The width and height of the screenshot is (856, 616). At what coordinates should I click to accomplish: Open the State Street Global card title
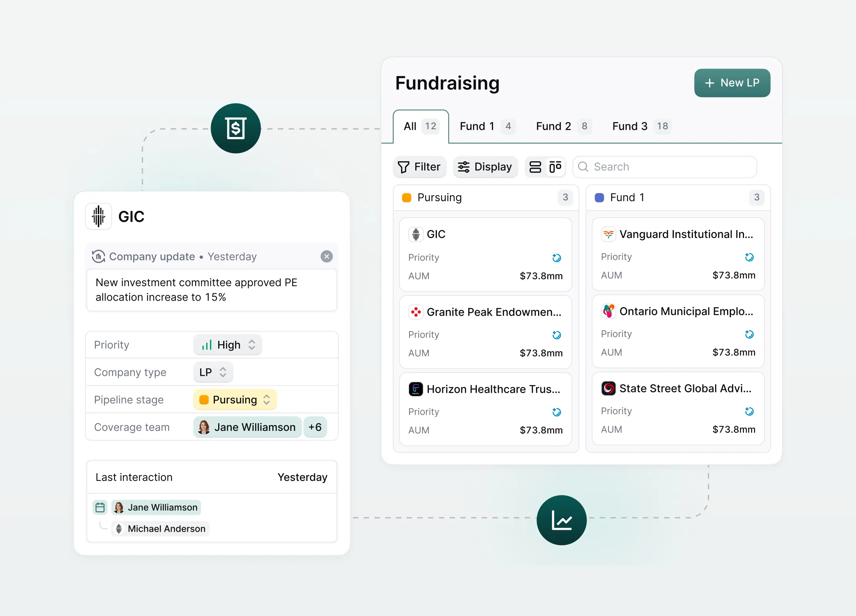click(x=685, y=388)
